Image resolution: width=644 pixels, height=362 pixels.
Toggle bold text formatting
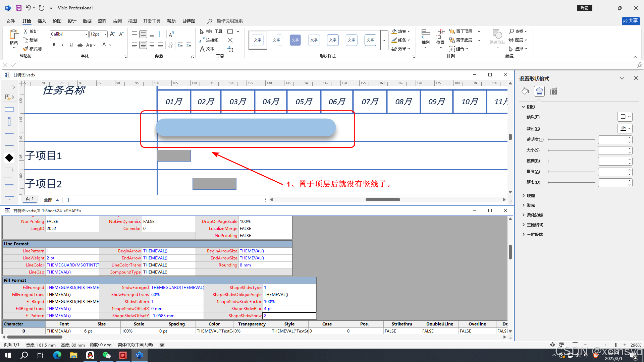coord(54,45)
